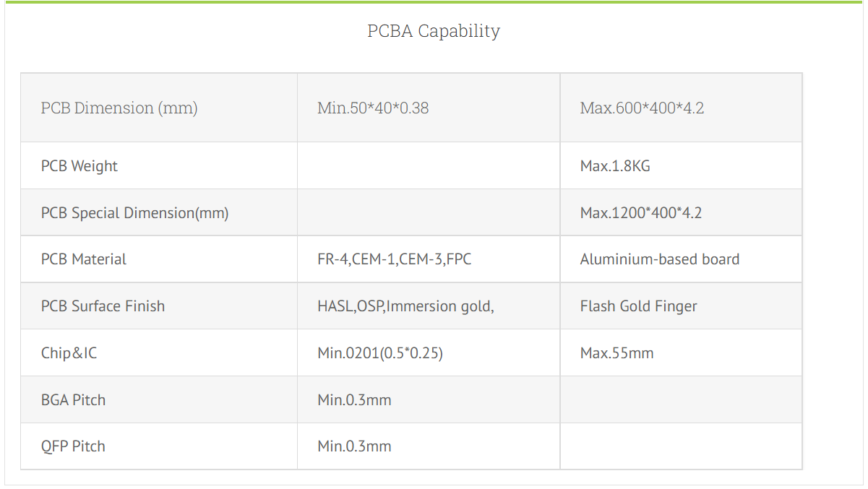The height and width of the screenshot is (489, 868).
Task: Select the PCB Material row label
Action: click(84, 259)
